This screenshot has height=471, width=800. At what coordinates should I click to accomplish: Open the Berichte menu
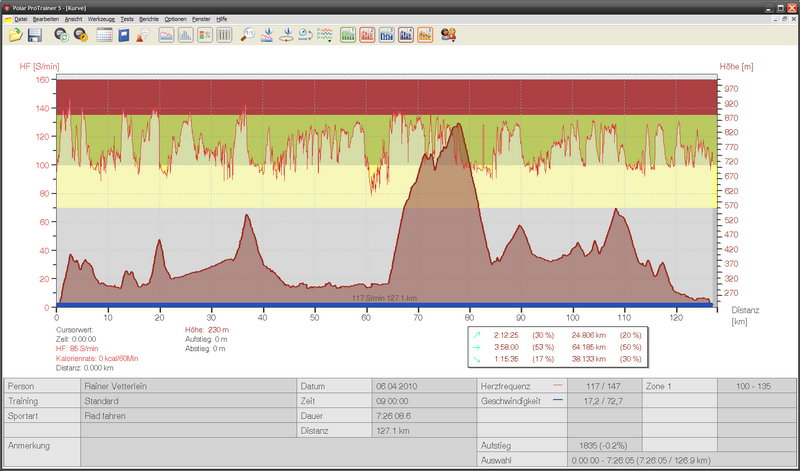point(148,19)
